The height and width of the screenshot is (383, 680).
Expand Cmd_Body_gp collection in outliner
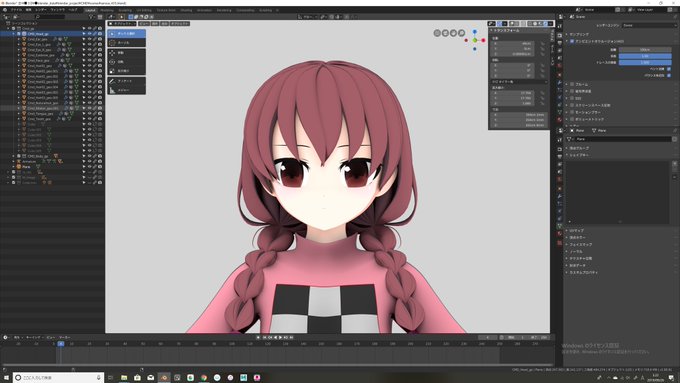[13, 156]
